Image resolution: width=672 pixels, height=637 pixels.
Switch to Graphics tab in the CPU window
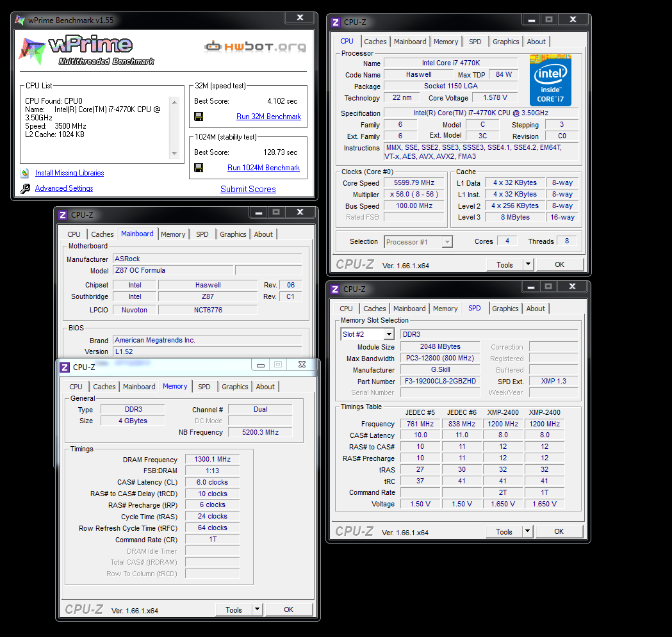click(x=505, y=42)
